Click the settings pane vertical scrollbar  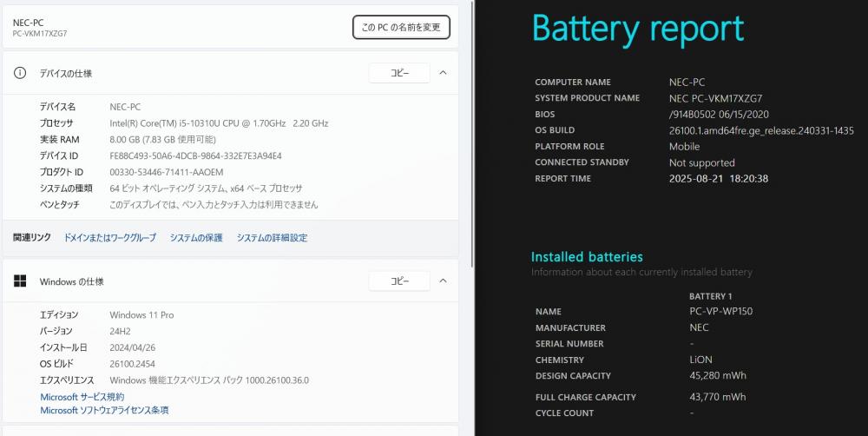coord(471,133)
